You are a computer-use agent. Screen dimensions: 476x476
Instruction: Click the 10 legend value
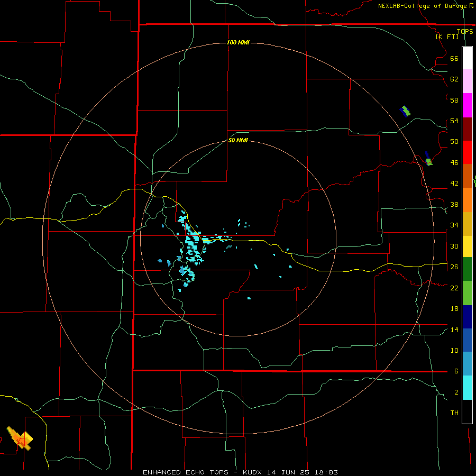tap(454, 350)
